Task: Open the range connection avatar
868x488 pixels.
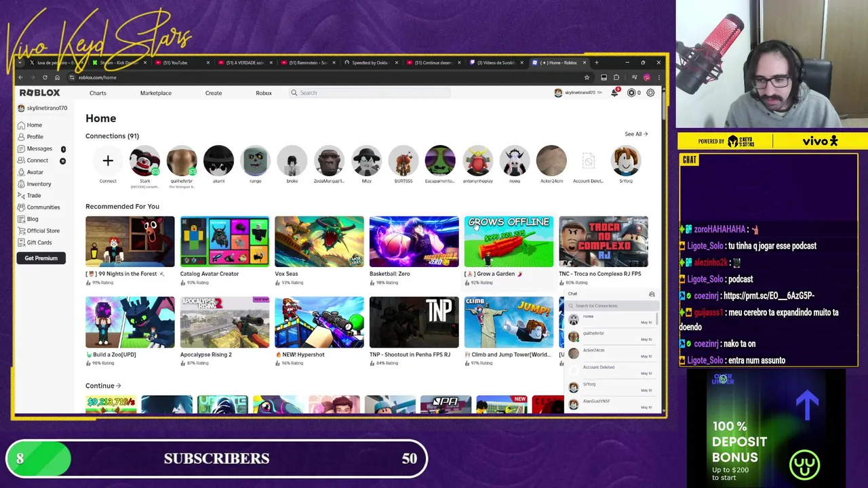Action: [255, 161]
